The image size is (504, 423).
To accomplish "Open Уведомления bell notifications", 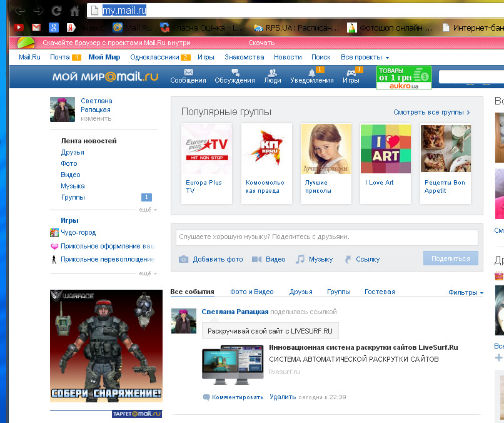I will 311,73.
